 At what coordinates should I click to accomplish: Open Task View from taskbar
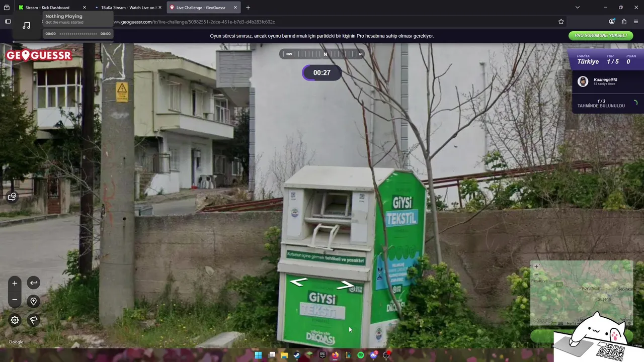(272, 355)
